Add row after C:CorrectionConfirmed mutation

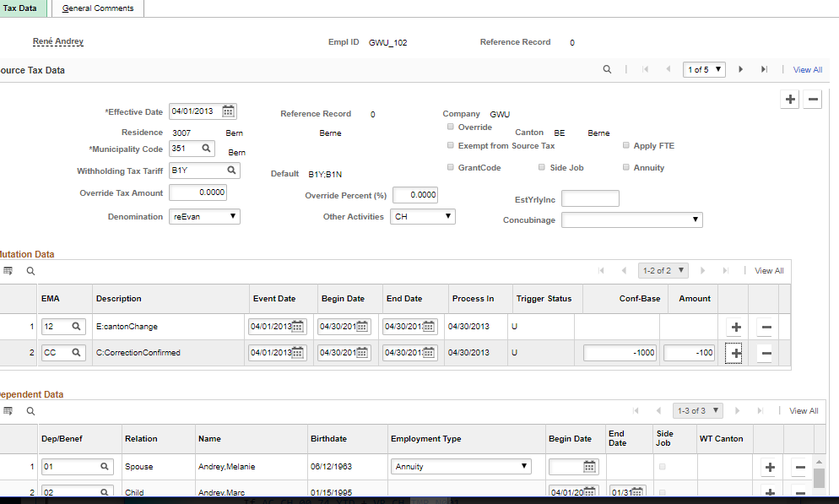[x=736, y=353]
